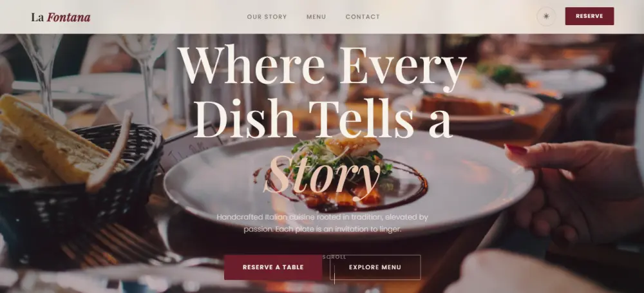Click the vertical scroll indicator line
The width and height of the screenshot is (644, 293).
coord(334,274)
